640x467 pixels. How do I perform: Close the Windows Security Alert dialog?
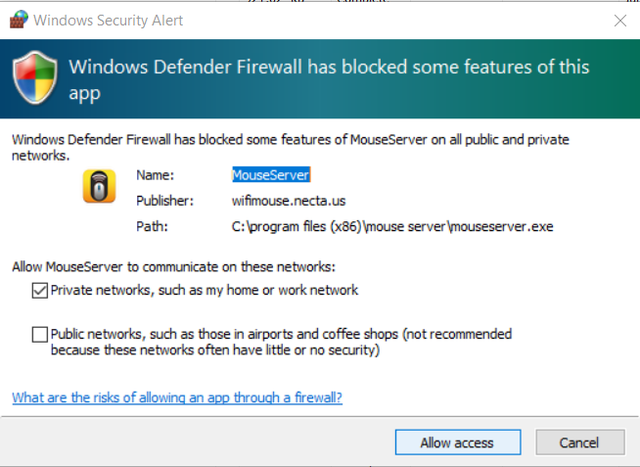coord(619,19)
